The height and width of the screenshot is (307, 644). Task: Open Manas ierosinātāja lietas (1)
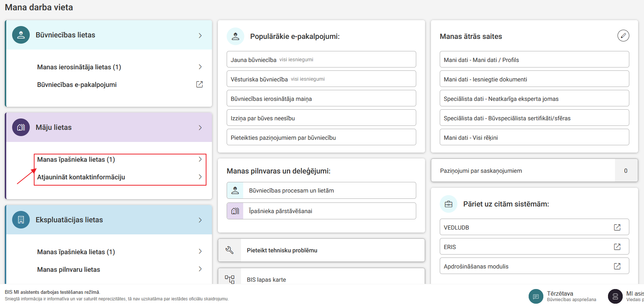click(x=79, y=67)
